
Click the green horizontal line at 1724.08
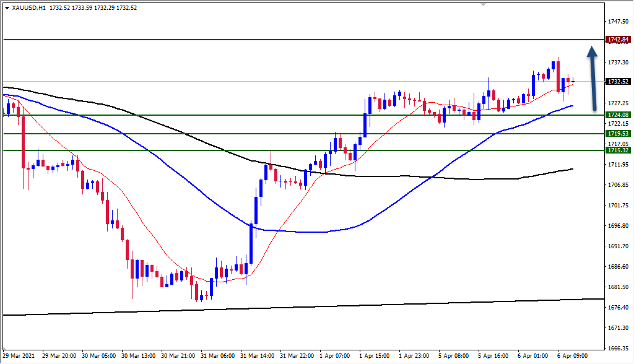coord(303,115)
